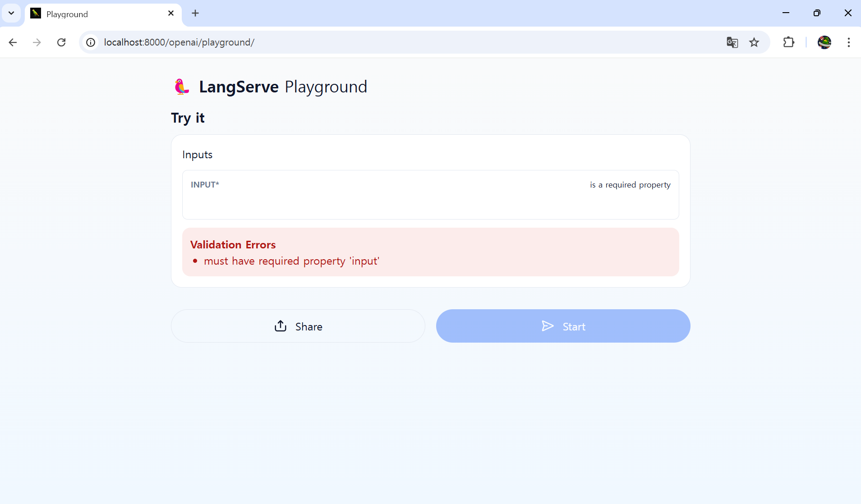
Task: View site information icon in address bar
Action: coord(91,42)
